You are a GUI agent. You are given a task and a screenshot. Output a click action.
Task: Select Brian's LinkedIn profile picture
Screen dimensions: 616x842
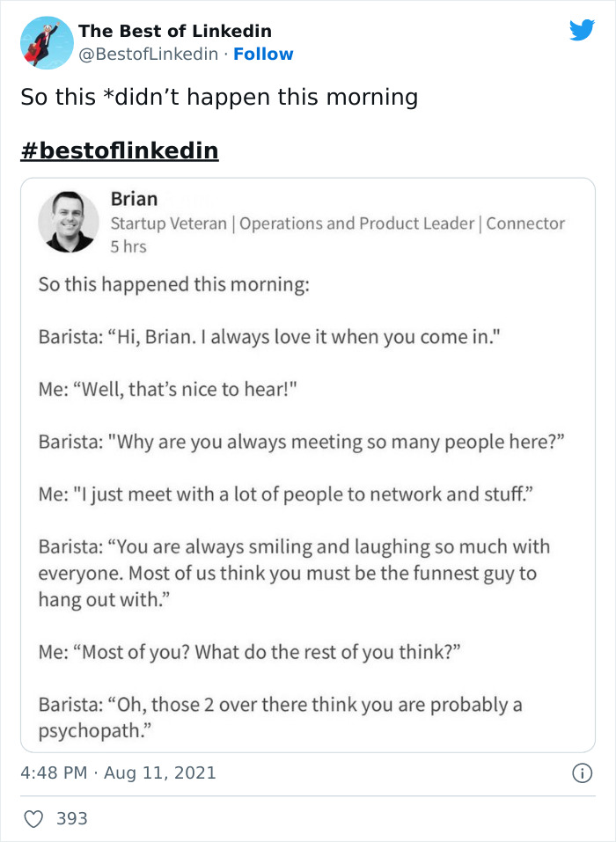click(x=69, y=220)
